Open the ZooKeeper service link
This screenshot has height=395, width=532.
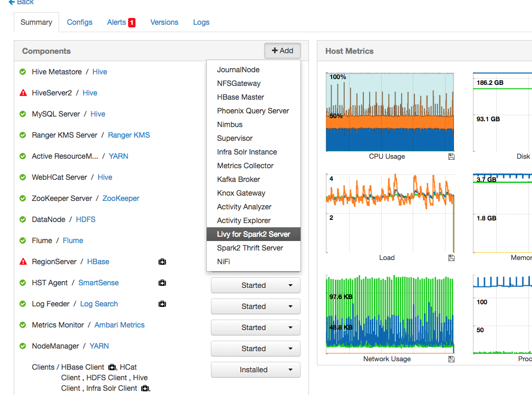click(120, 198)
